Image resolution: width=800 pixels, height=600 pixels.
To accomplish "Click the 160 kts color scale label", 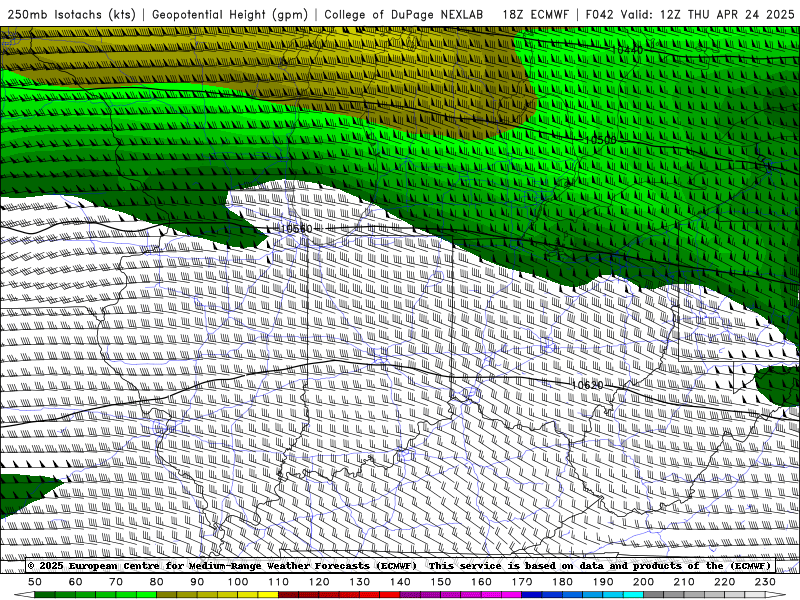I will click(481, 582).
